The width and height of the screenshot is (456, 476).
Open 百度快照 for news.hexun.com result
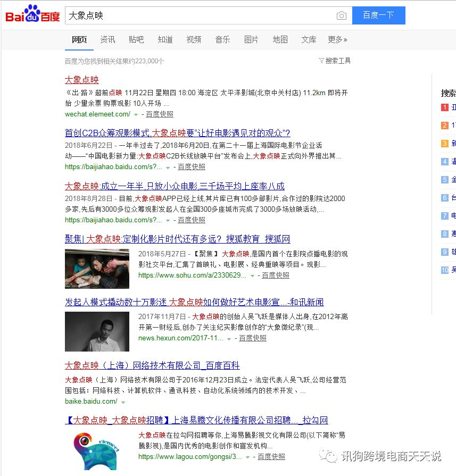point(253,338)
